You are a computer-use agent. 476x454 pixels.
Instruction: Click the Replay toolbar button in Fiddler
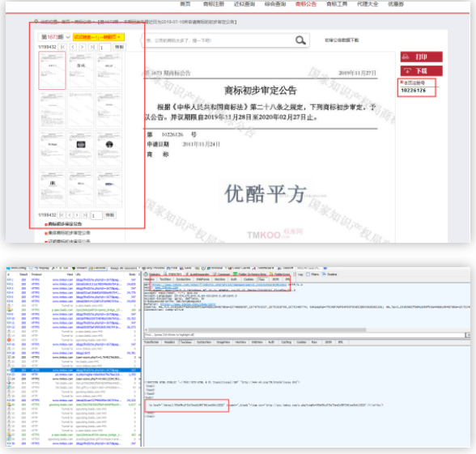click(42, 268)
